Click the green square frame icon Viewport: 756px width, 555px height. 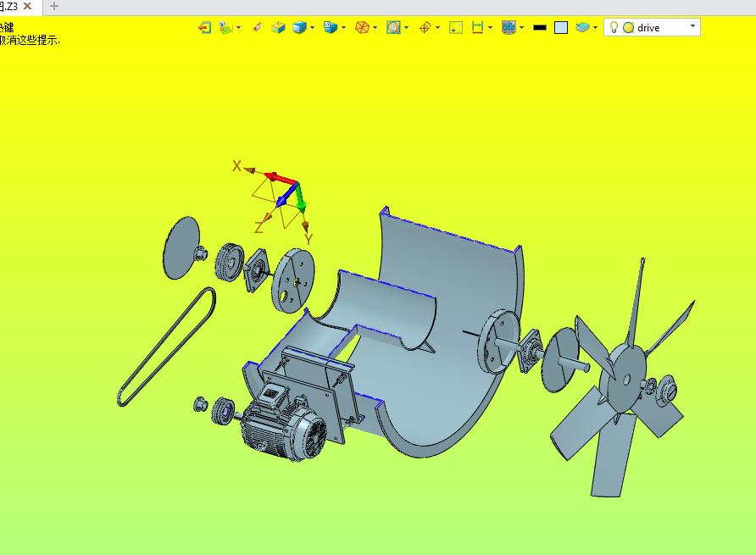pos(456,27)
